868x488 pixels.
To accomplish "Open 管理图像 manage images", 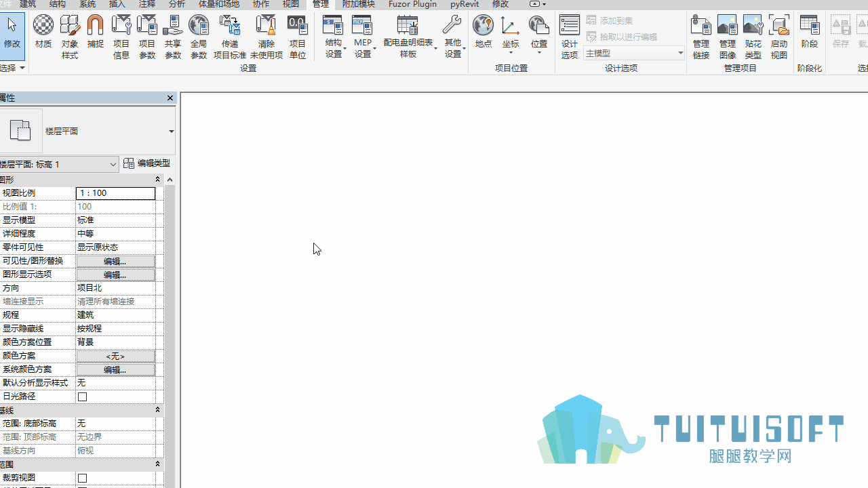I will (728, 37).
